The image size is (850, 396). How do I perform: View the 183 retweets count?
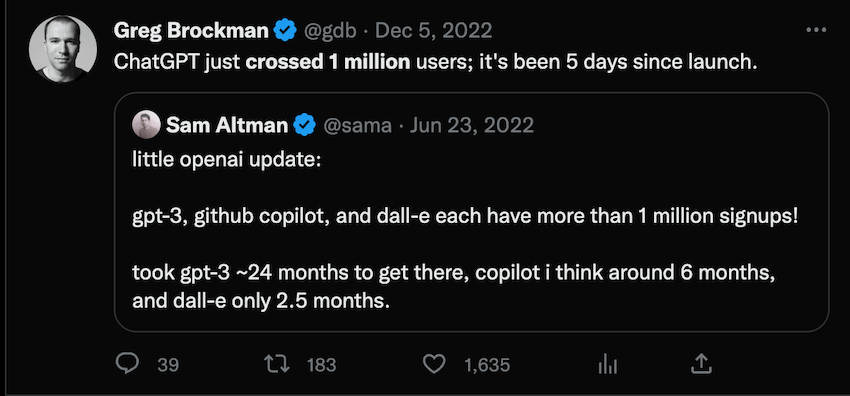coord(321,365)
